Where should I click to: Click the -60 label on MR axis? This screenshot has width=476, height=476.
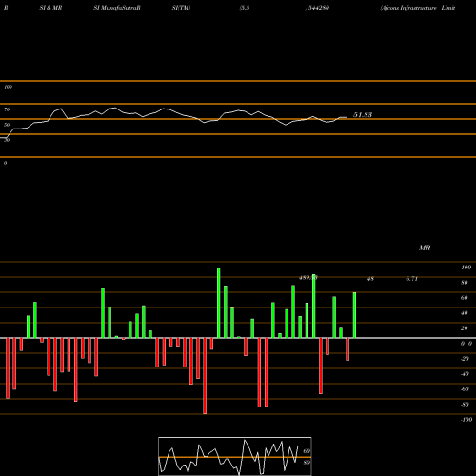[465, 389]
